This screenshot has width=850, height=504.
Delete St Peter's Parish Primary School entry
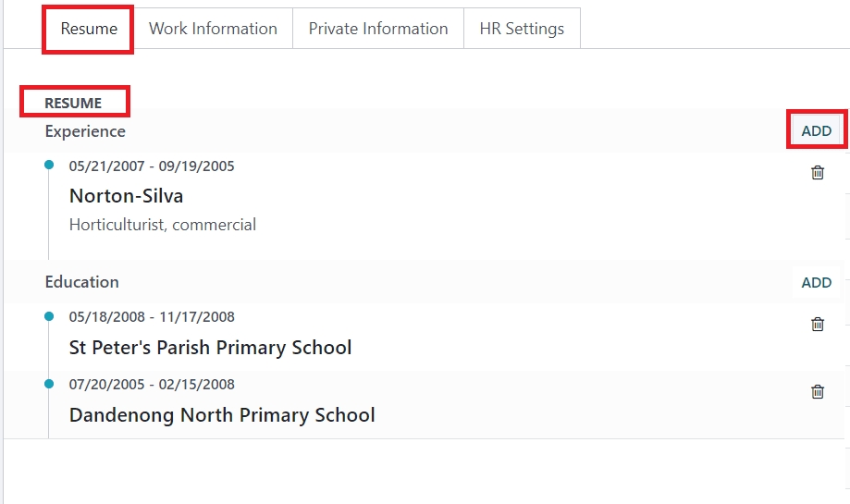point(818,324)
